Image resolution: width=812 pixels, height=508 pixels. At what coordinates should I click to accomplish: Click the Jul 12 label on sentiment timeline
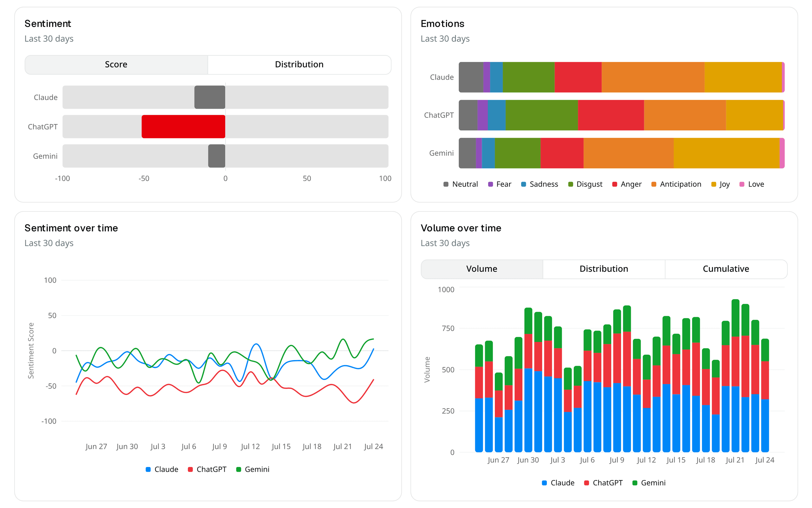tap(250, 446)
